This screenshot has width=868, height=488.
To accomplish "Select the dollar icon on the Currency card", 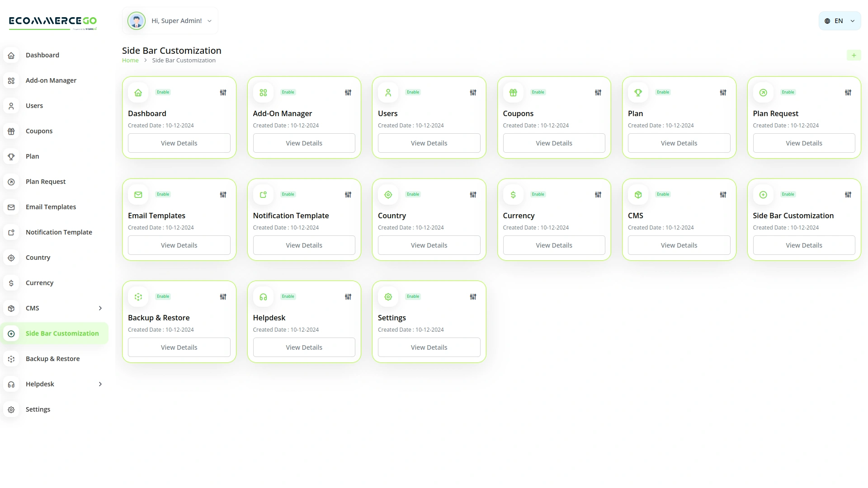I will [513, 194].
